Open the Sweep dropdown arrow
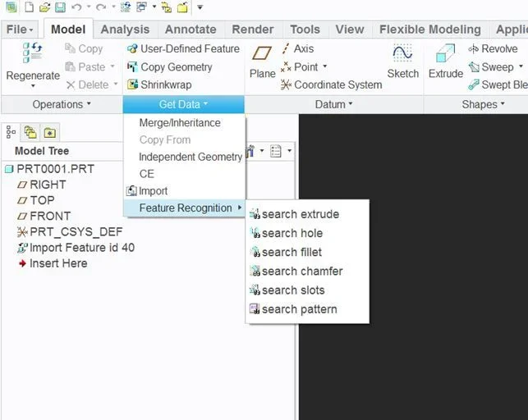528x420 pixels. (x=521, y=67)
